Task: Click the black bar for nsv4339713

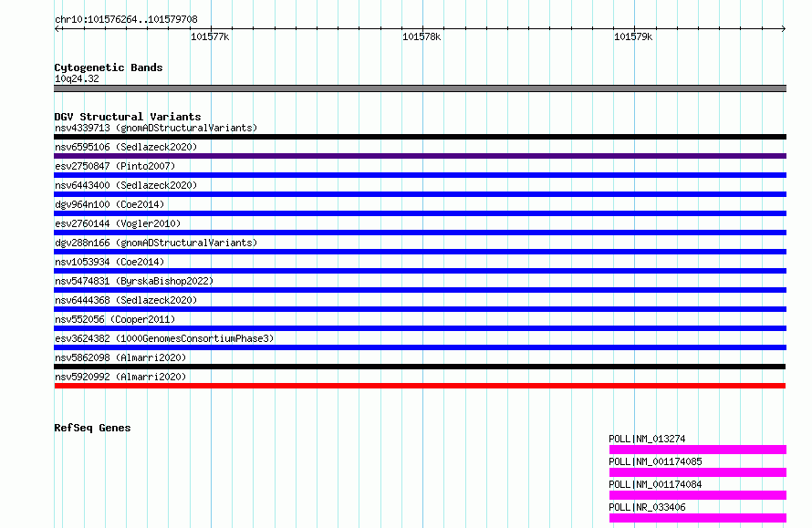Action: 420,137
